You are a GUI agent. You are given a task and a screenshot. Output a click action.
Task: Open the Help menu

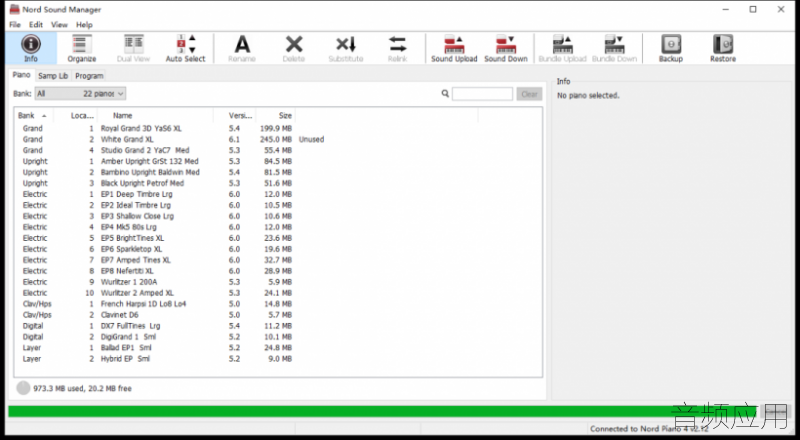click(x=84, y=25)
